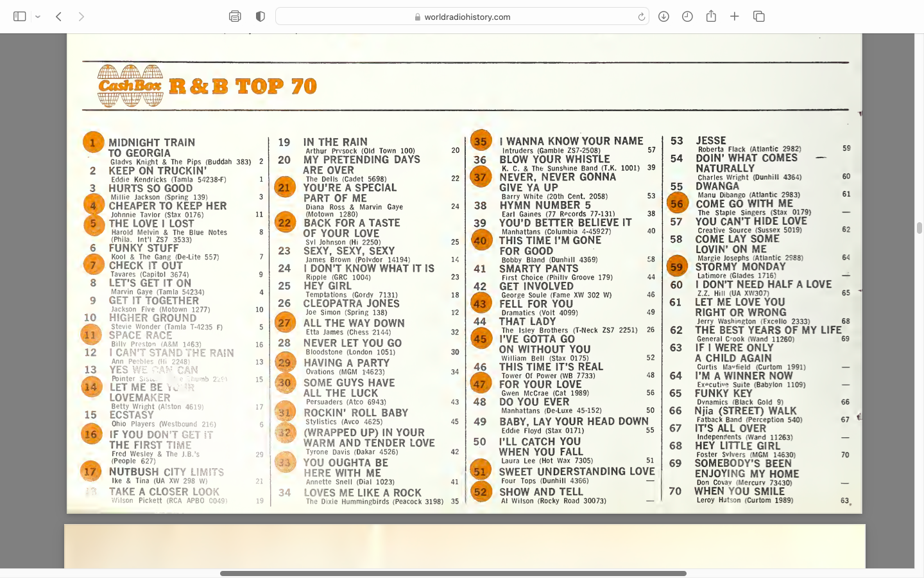924x578 pixels.
Task: Open the privacy shield report icon
Action: pos(260,17)
